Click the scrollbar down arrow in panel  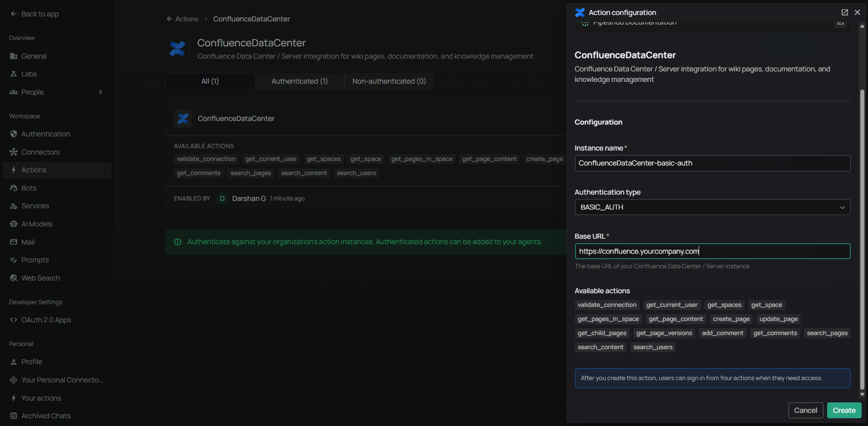(862, 395)
